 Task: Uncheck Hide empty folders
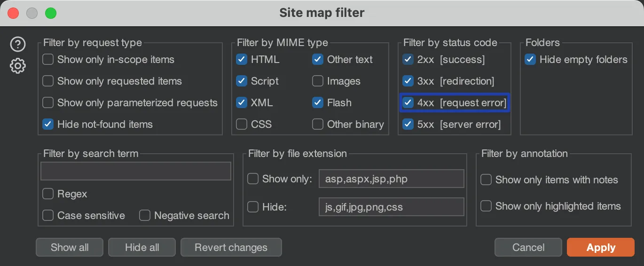click(530, 60)
